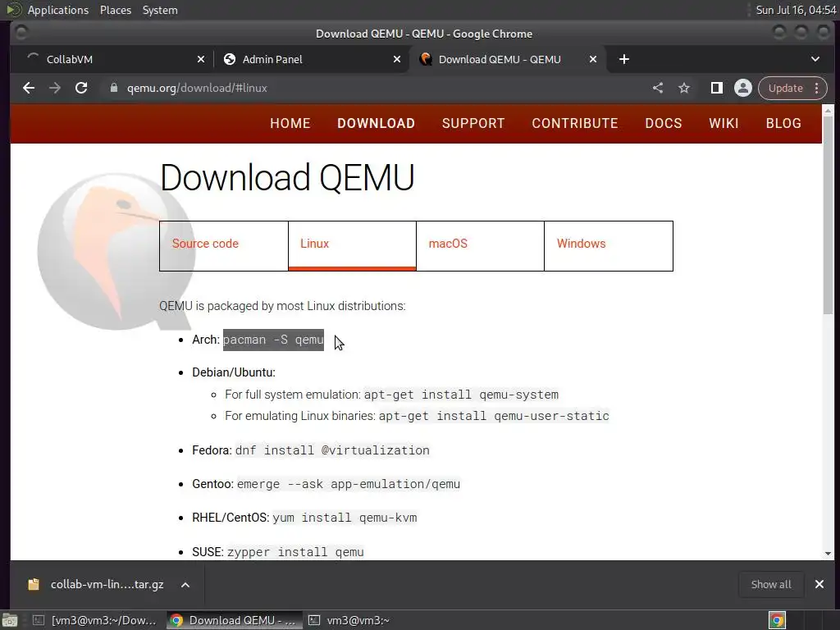Select Download QEMU taskbar window button

click(234, 620)
